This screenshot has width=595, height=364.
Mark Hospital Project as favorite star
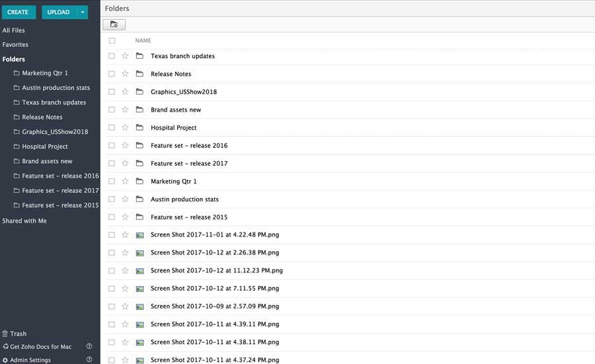[125, 127]
